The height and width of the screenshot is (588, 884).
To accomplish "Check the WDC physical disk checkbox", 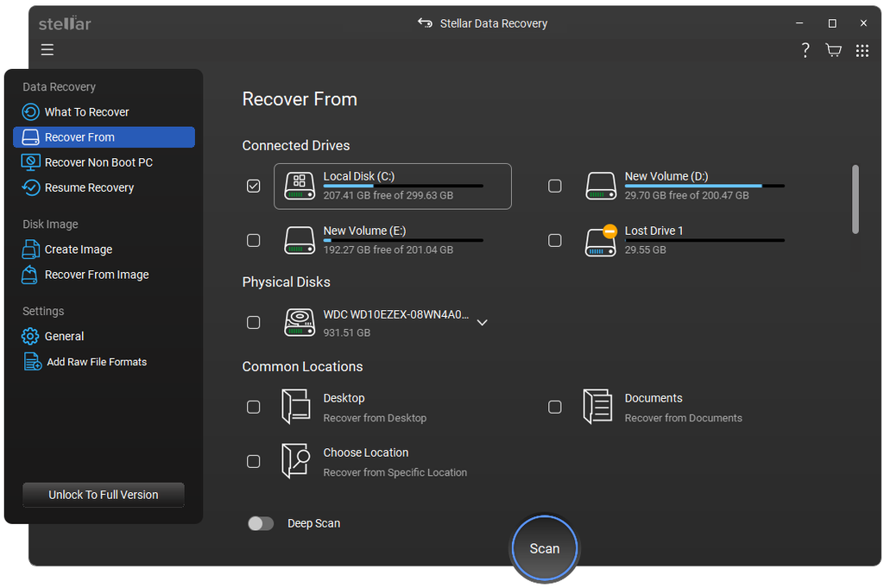I will click(254, 322).
